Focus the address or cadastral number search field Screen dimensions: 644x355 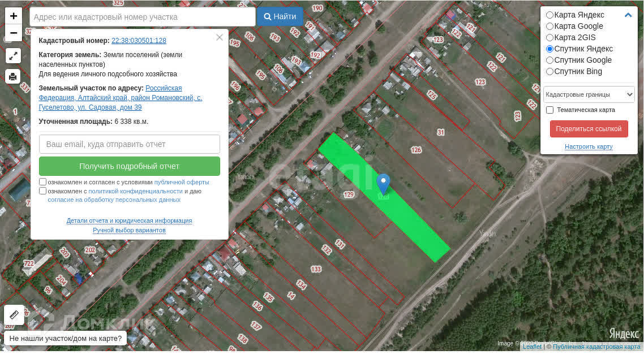click(x=143, y=17)
